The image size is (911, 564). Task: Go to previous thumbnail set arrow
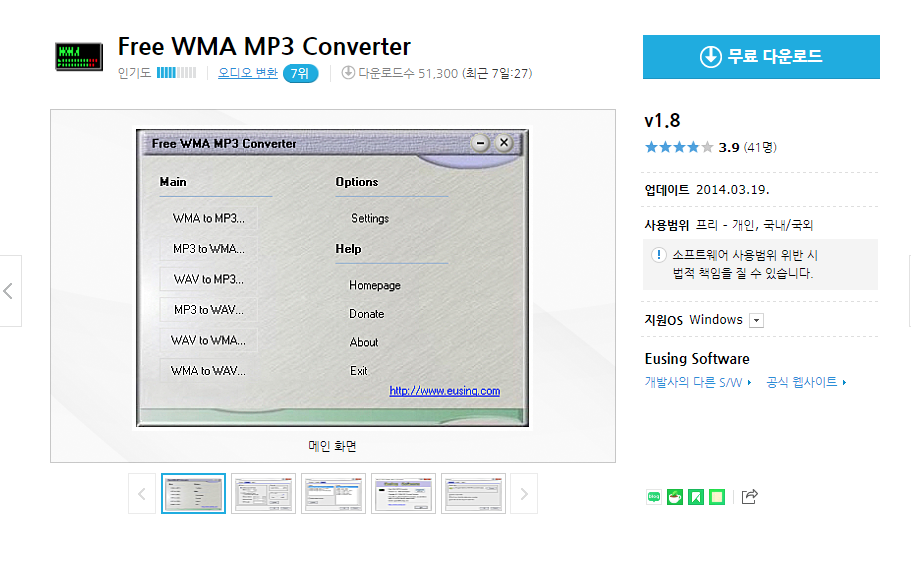point(142,494)
